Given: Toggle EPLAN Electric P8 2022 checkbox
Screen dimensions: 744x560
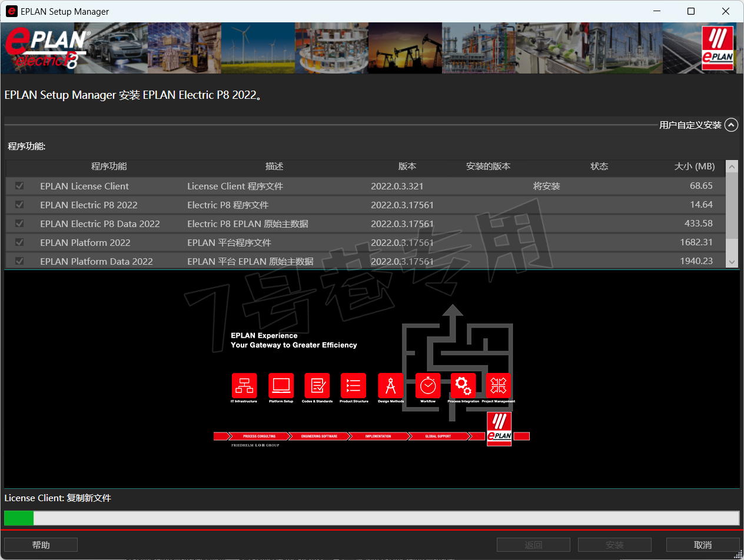Looking at the screenshot, I should coord(19,205).
